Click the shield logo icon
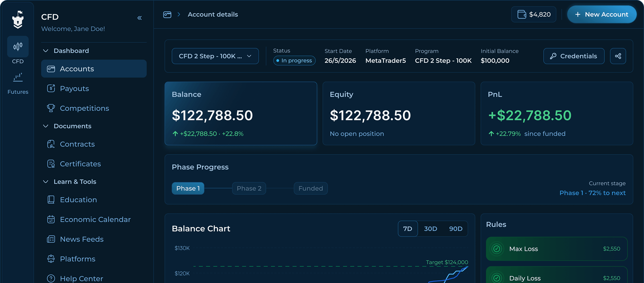 (x=18, y=20)
